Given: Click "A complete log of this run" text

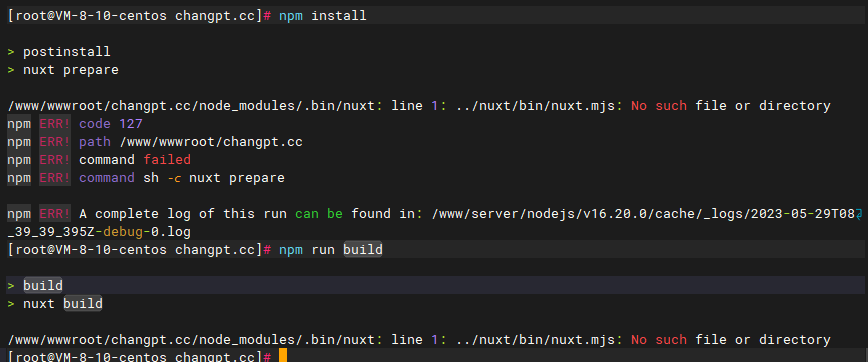Looking at the screenshot, I should coord(183,214).
